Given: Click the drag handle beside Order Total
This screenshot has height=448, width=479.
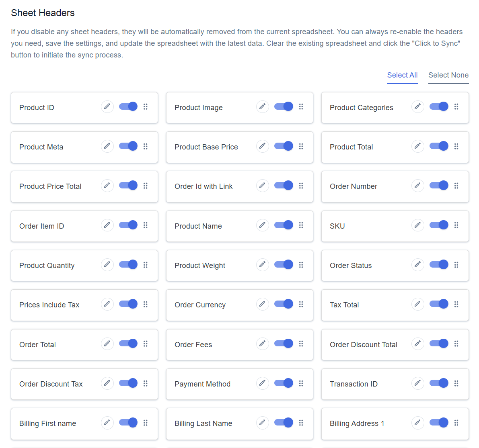Looking at the screenshot, I should point(146,344).
